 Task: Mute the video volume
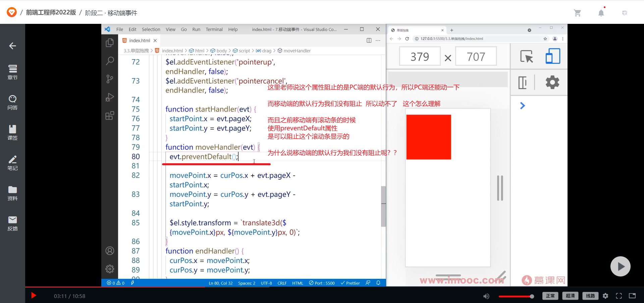coord(486,296)
